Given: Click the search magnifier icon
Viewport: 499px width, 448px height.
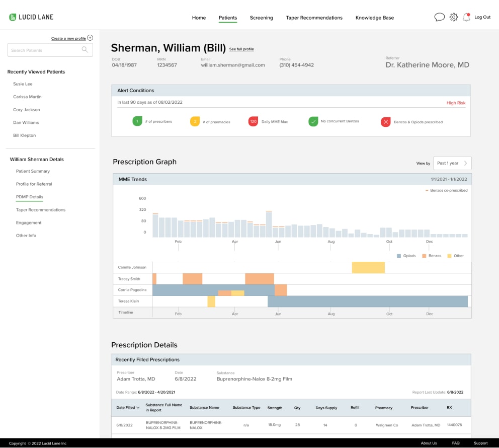Looking at the screenshot, I should tap(85, 50).
